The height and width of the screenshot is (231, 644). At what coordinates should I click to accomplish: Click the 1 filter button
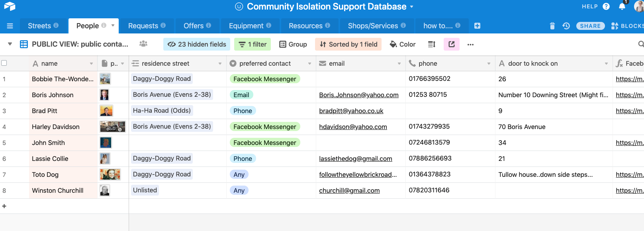[253, 44]
